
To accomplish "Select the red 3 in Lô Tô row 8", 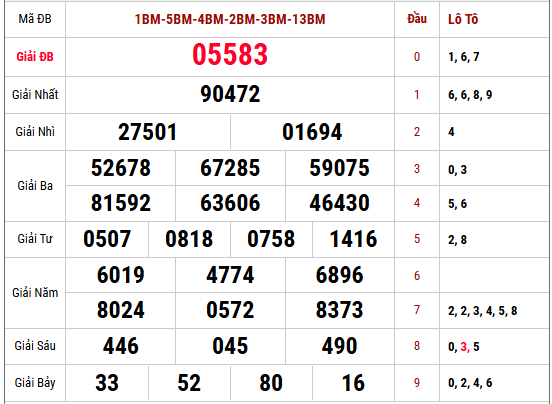I will [x=464, y=347].
